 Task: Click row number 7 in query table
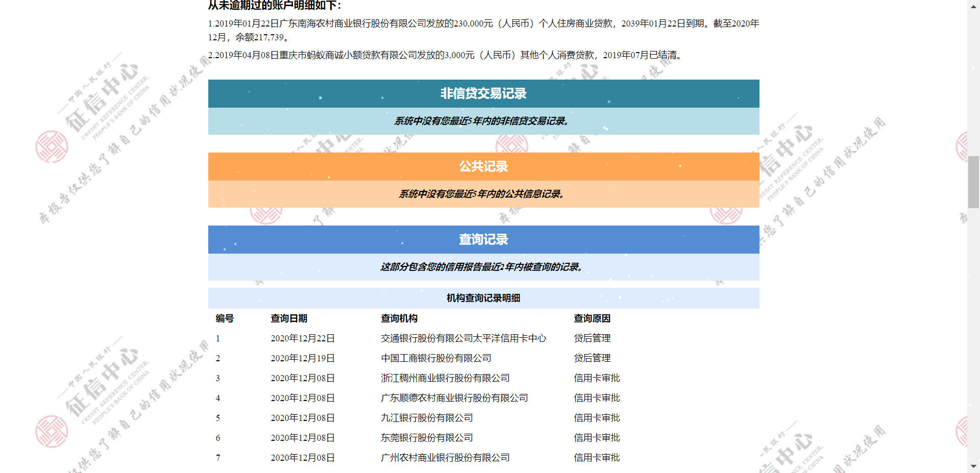pos(218,458)
